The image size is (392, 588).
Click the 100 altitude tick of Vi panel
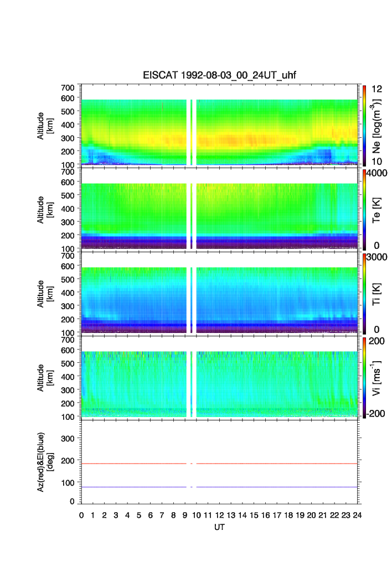tap(68, 417)
